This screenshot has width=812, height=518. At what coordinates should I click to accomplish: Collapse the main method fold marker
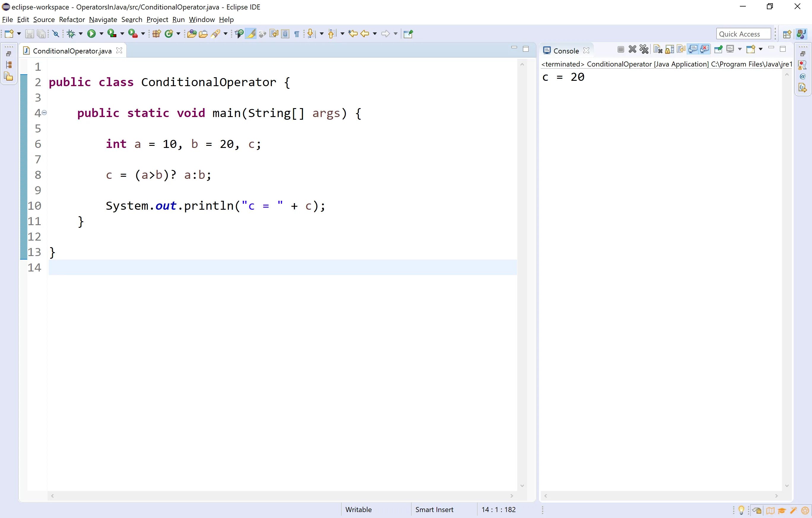[x=44, y=113]
